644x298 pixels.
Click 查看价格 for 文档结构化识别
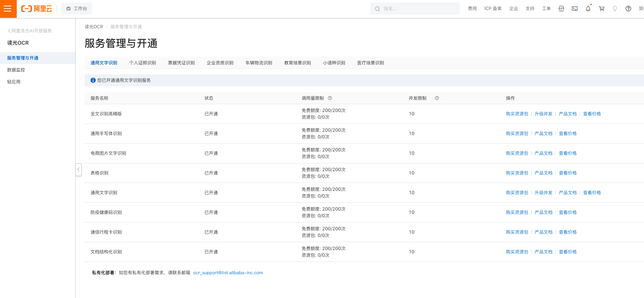(568, 252)
